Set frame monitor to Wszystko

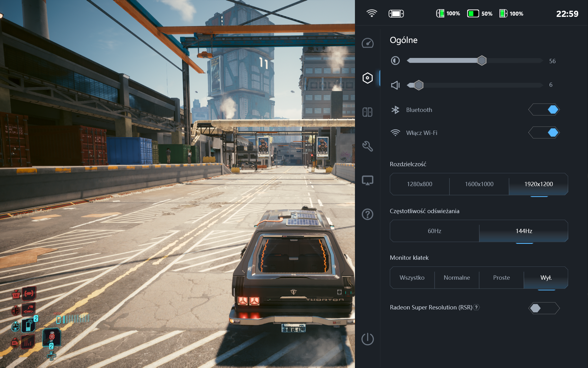click(x=412, y=278)
